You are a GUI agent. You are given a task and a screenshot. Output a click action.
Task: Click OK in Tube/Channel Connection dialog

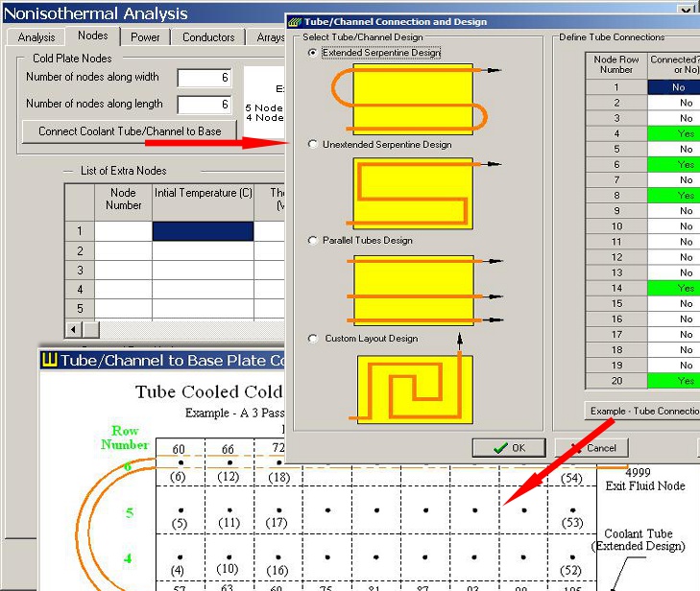(509, 448)
